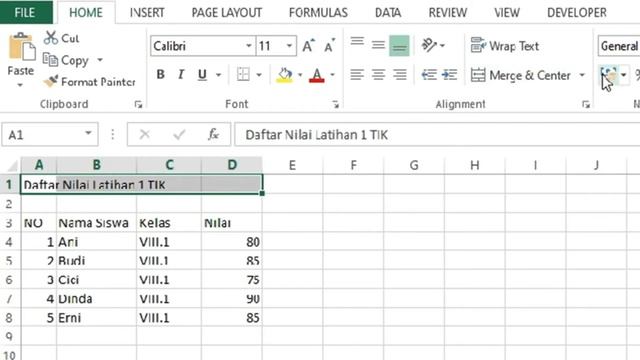Switch to the DATA tab
The image size is (640, 360).
[x=388, y=13]
